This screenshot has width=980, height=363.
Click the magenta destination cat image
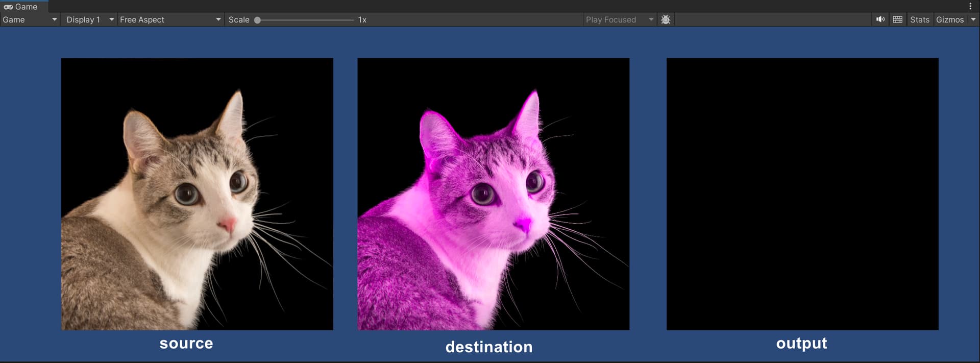(493, 194)
